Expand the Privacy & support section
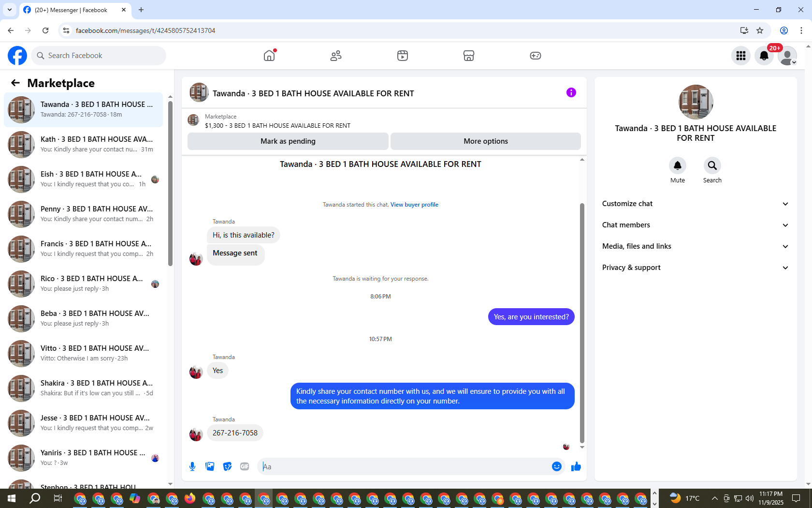 [696, 268]
